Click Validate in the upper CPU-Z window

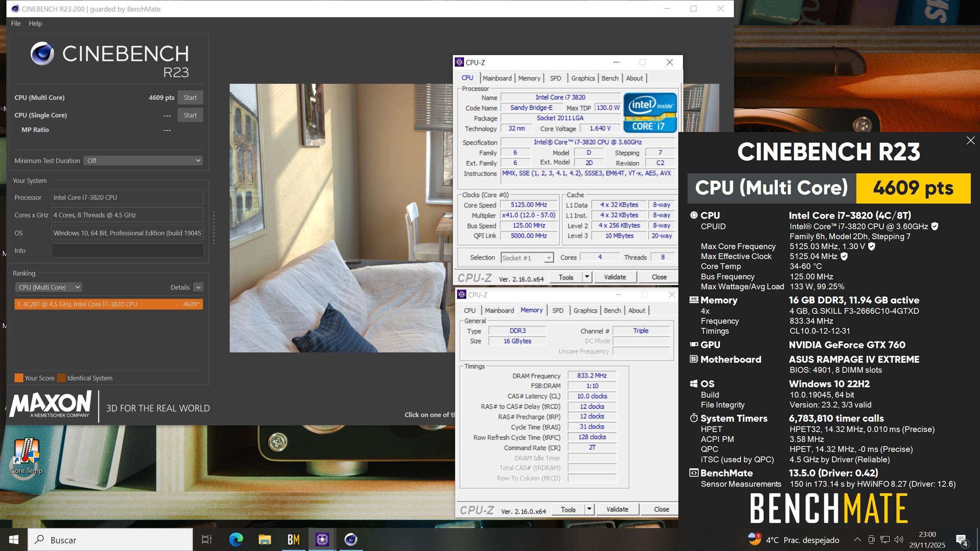tap(615, 277)
